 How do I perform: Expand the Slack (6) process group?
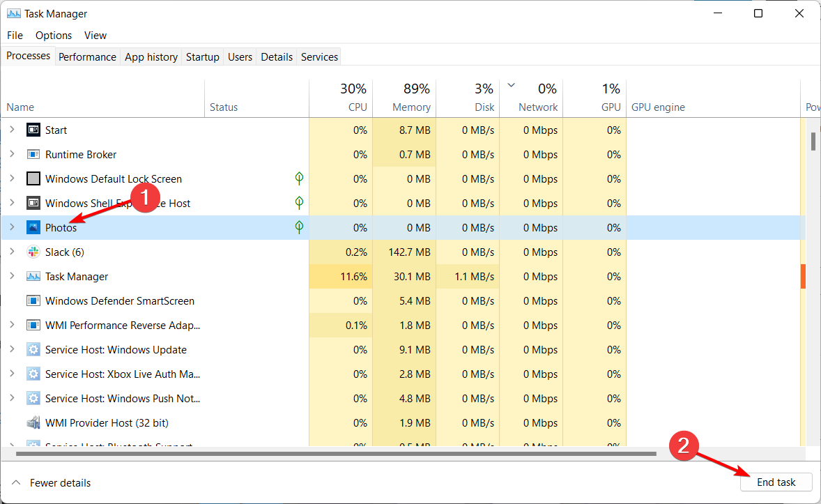tap(12, 252)
